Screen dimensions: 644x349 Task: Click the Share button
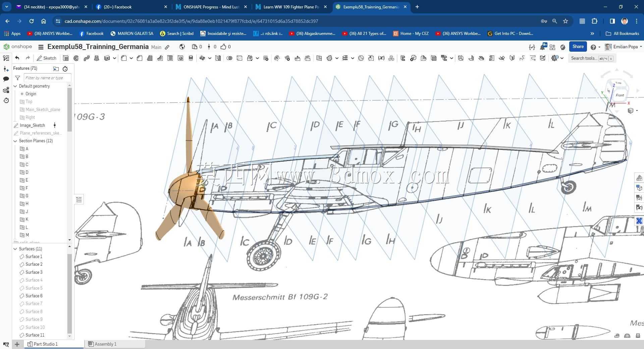click(578, 47)
